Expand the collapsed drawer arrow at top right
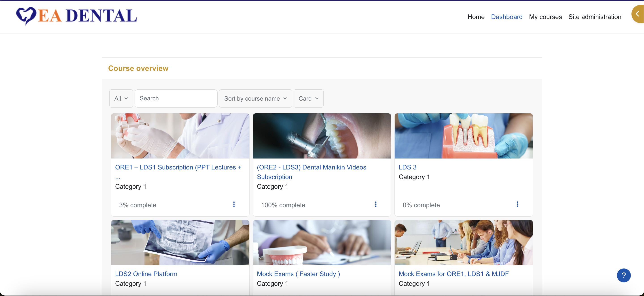Image resolution: width=644 pixels, height=296 pixels. coord(638,14)
